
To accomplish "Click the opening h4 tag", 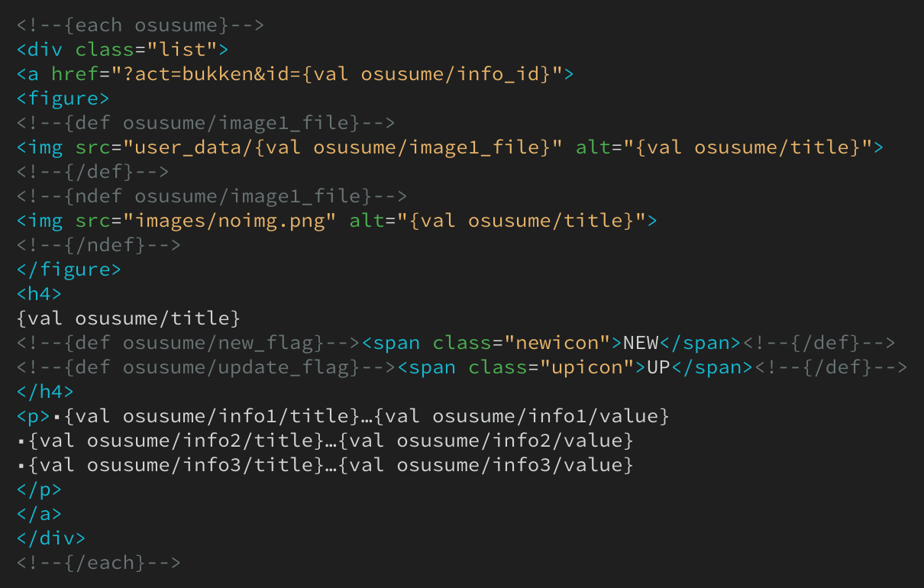I will (40, 294).
